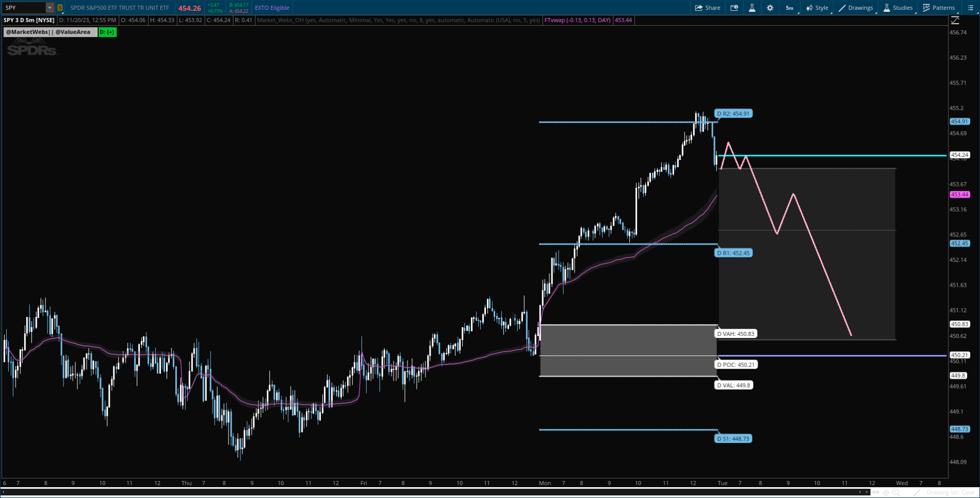Screen dimensions: 980x498
Task: Toggle the price axis scale icon
Action: click(955, 20)
